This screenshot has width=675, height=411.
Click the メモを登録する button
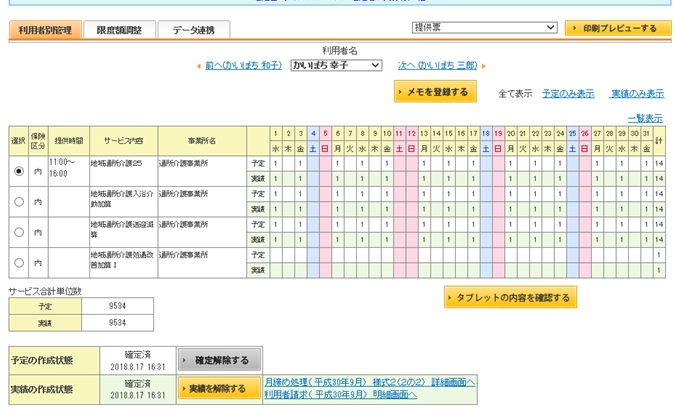[435, 92]
